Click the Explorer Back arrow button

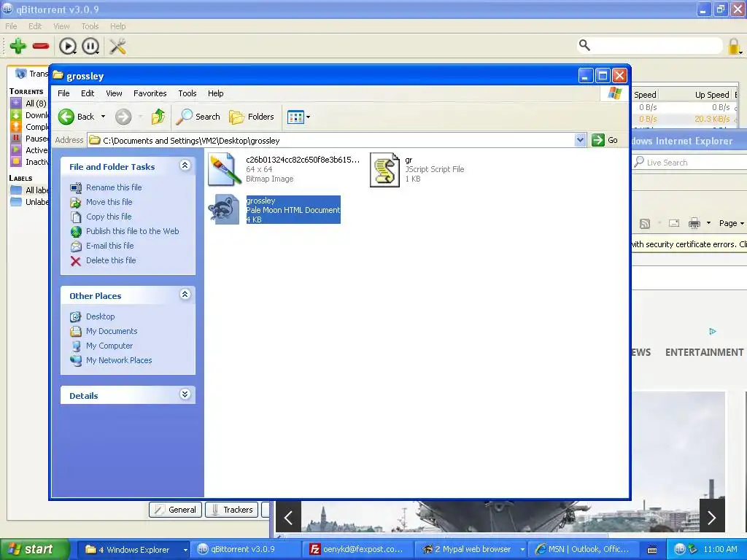point(66,117)
